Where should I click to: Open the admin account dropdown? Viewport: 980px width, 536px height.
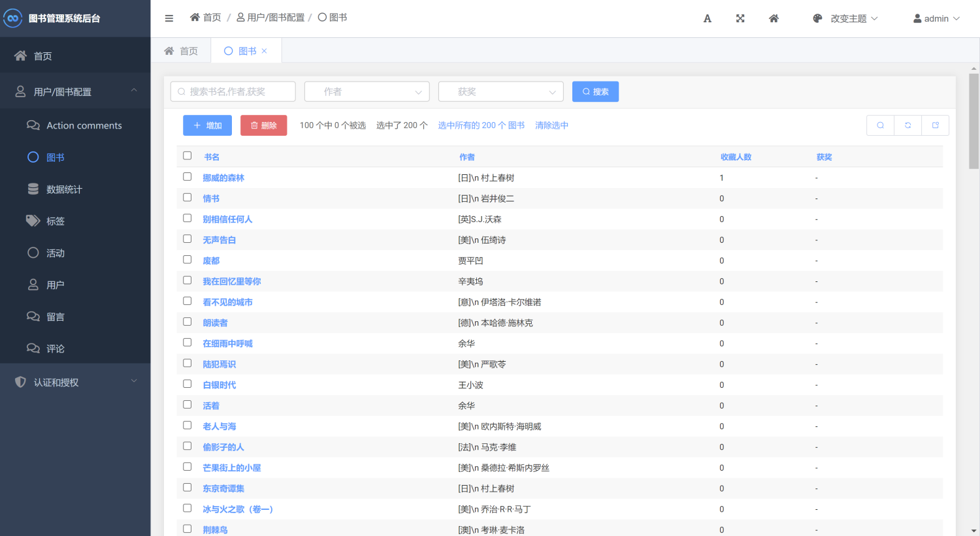(937, 18)
